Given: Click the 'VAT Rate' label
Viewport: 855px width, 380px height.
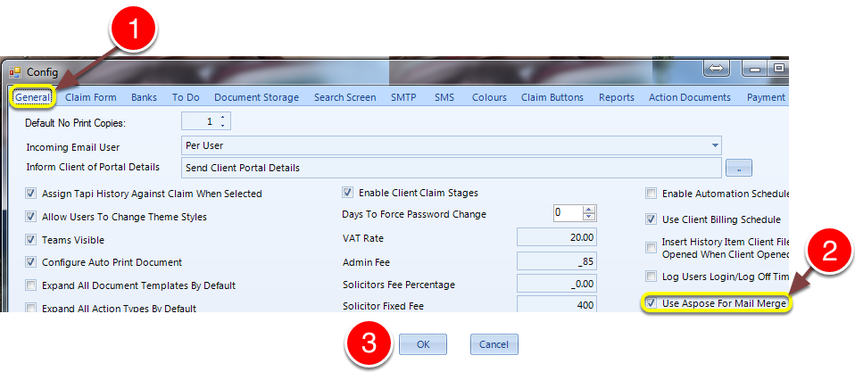Looking at the screenshot, I should 363,239.
